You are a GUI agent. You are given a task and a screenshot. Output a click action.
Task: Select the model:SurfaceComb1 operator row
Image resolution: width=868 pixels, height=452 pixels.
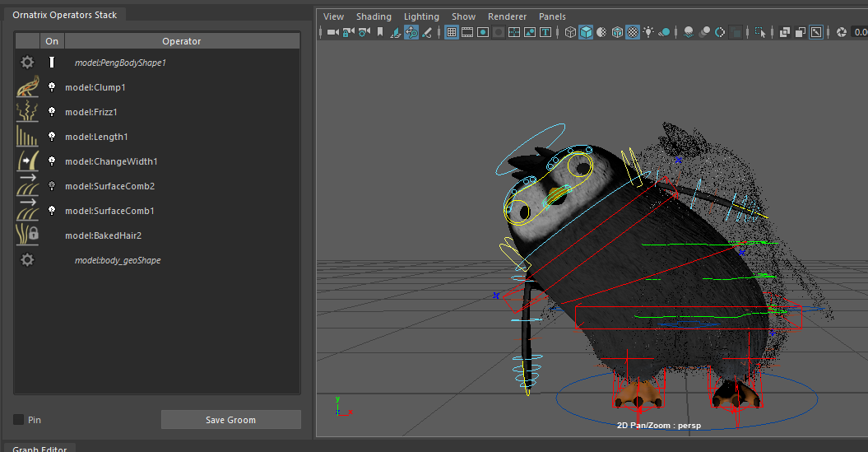[x=109, y=211]
